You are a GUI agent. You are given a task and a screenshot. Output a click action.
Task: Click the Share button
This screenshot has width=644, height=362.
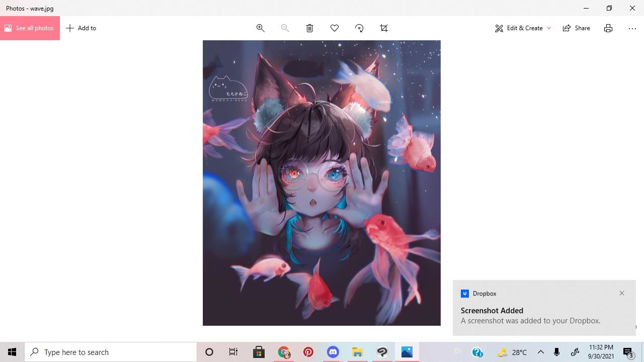(x=576, y=28)
